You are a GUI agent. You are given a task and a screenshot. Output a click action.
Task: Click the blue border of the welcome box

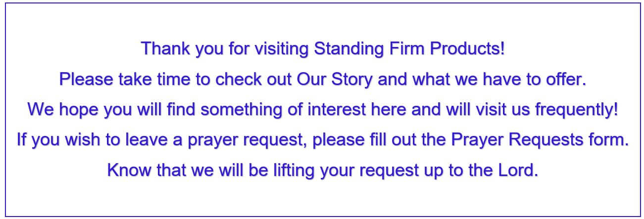322,3
